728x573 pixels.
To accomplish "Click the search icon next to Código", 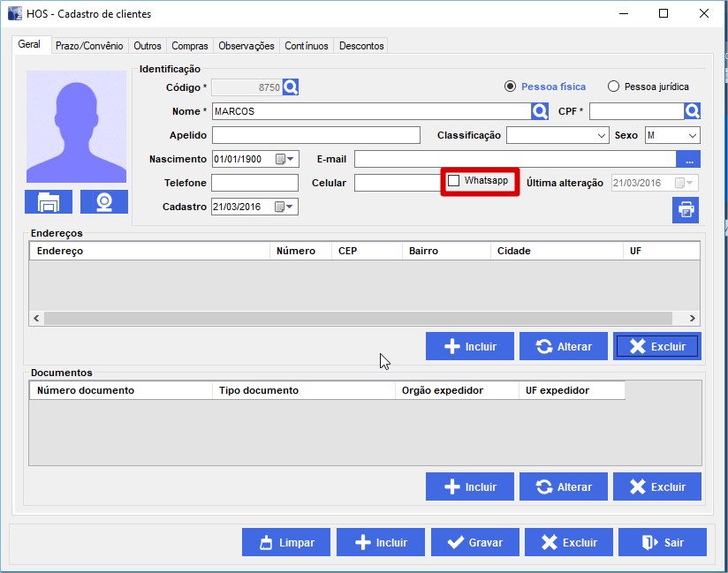I will [292, 87].
